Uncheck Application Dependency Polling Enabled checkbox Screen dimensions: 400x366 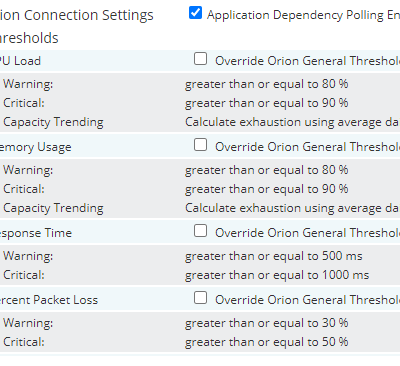[x=195, y=13]
